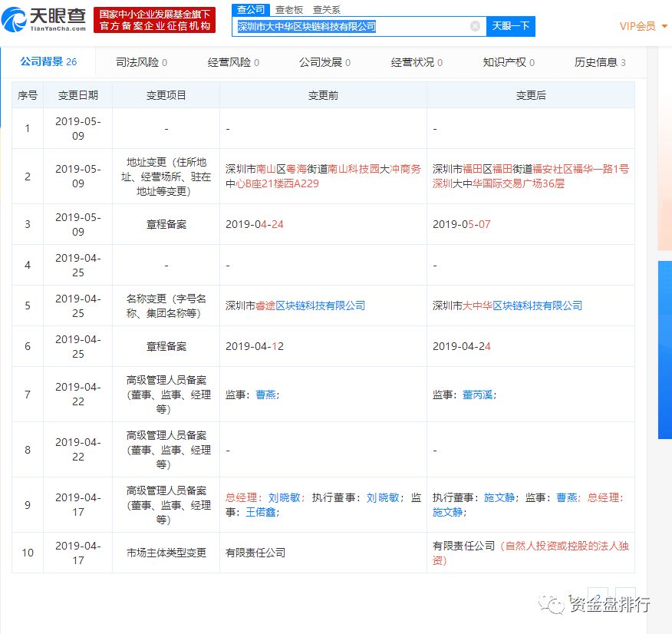Select the 查公司 search tab
The image size is (672, 634).
coord(251,9)
